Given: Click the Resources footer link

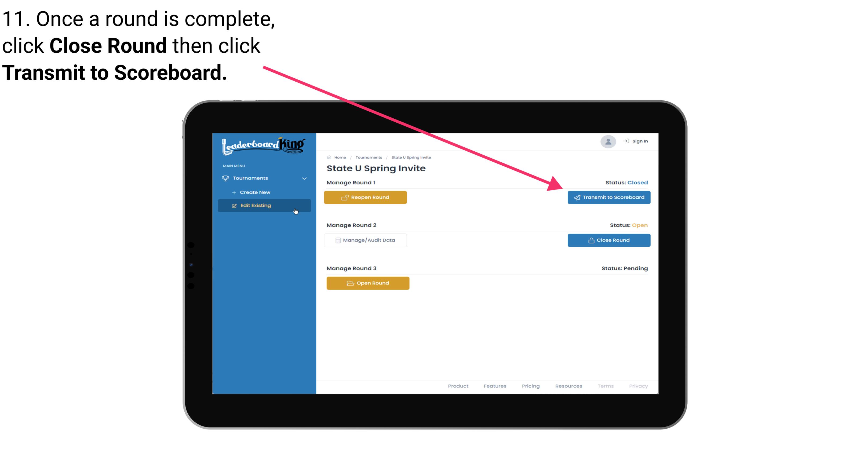Looking at the screenshot, I should click(568, 386).
